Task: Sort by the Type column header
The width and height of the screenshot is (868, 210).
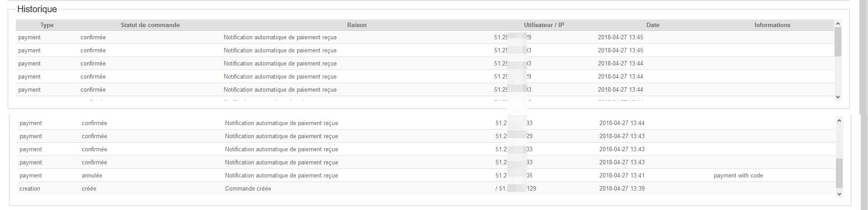Action: (x=47, y=25)
